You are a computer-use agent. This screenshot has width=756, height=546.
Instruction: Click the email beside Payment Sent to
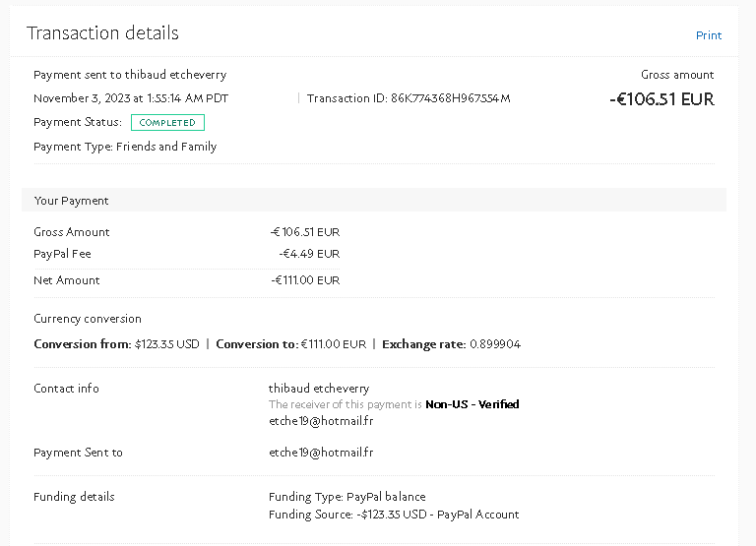pos(321,453)
